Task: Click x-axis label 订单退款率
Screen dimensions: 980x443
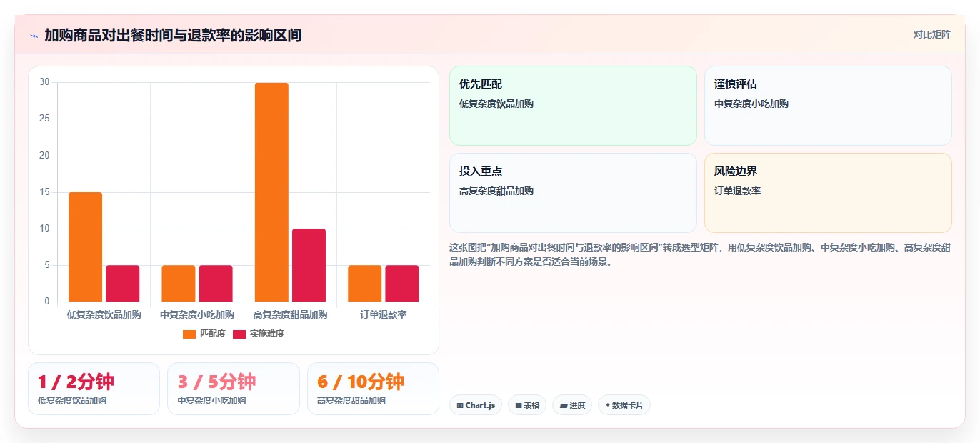Action: click(384, 314)
